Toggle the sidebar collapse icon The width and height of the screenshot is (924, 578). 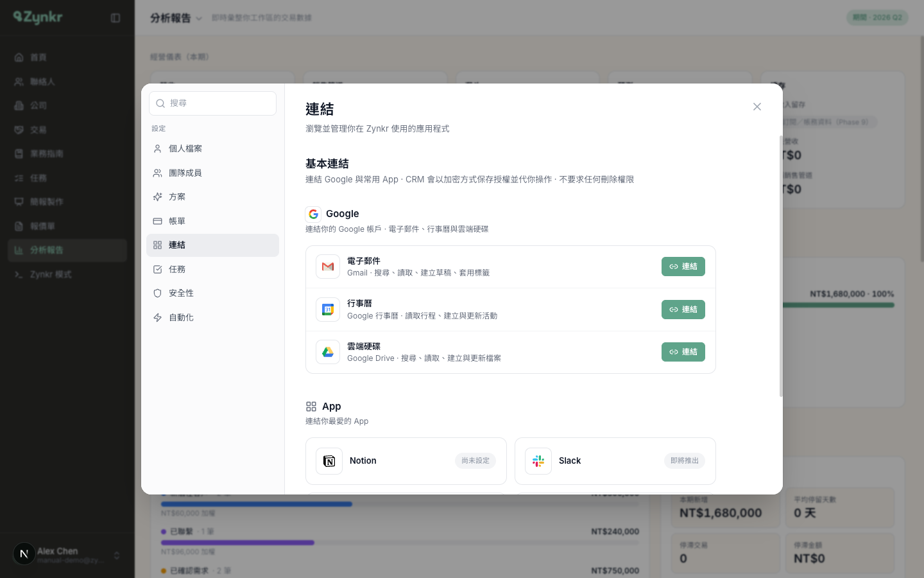116,18
